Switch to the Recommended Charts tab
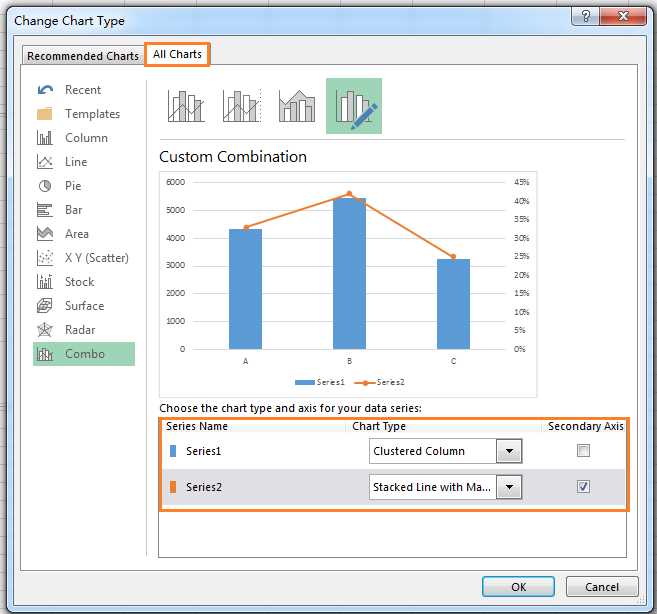This screenshot has height=614, width=657. tap(83, 56)
